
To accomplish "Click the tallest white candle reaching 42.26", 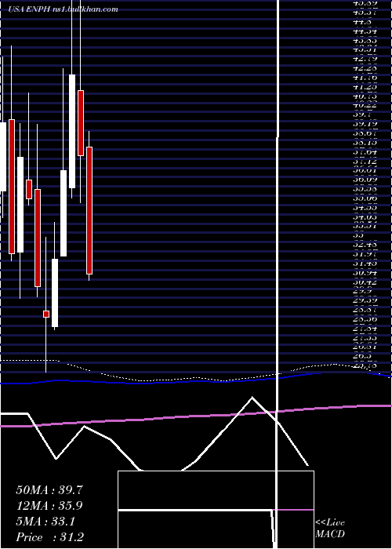I will 72,131.
